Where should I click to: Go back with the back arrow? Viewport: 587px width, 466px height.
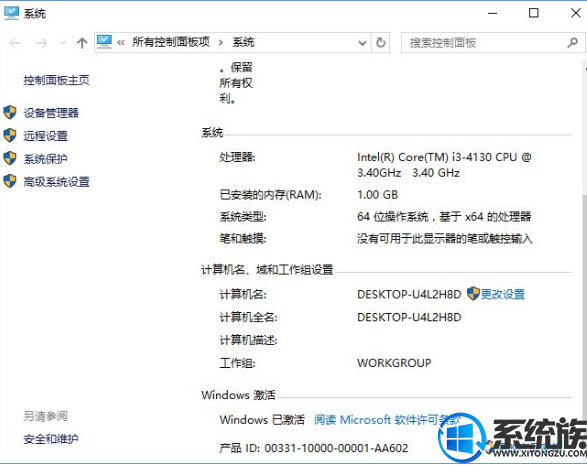[x=15, y=43]
